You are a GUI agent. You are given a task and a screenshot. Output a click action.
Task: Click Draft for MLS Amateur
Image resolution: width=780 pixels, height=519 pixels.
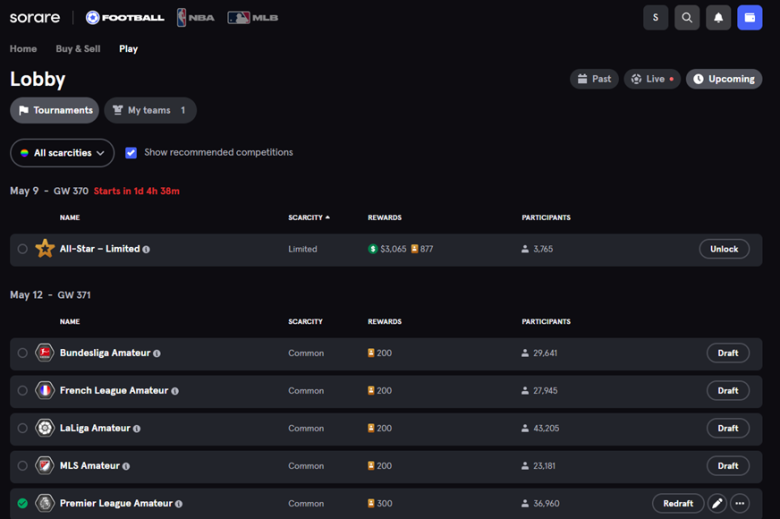[x=728, y=466]
